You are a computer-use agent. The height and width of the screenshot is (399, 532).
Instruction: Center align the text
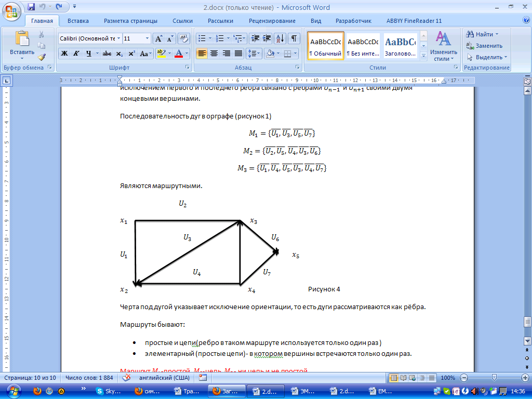tap(214, 54)
